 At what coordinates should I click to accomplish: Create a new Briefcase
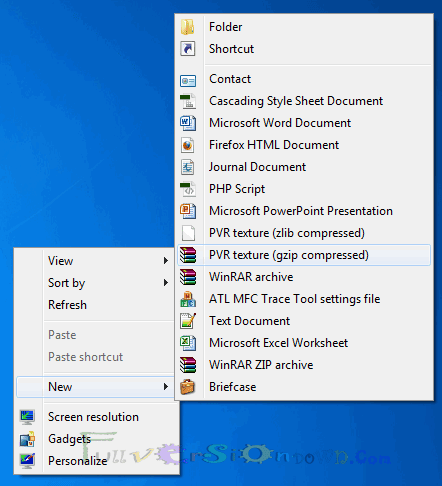pos(304,387)
